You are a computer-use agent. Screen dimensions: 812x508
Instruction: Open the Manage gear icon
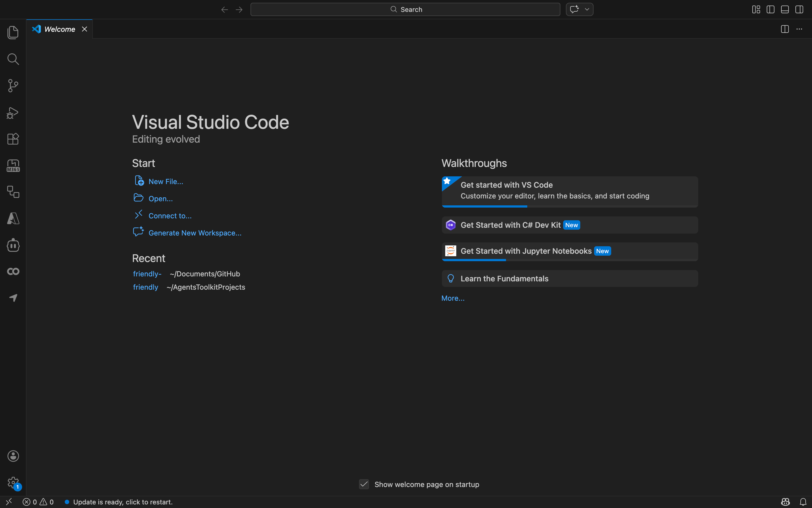coord(13,483)
